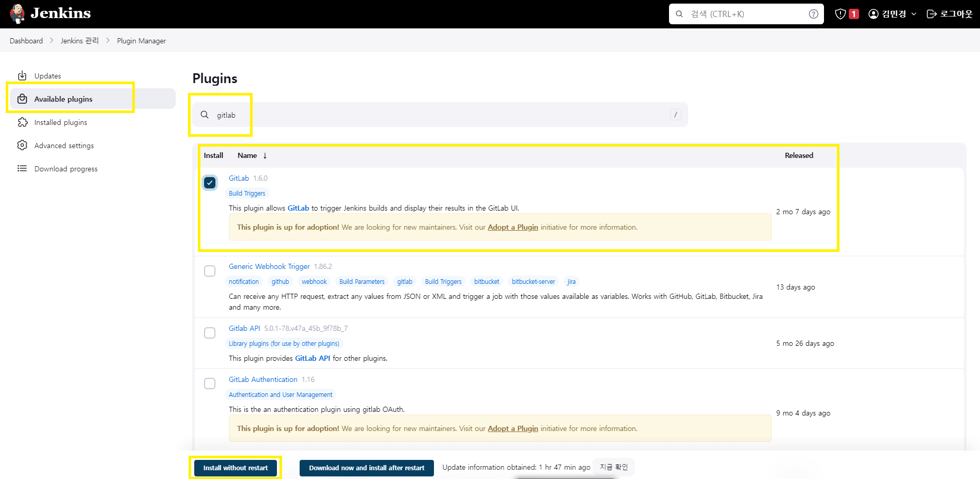Click Build Triggers tag under GitLab

point(247,194)
